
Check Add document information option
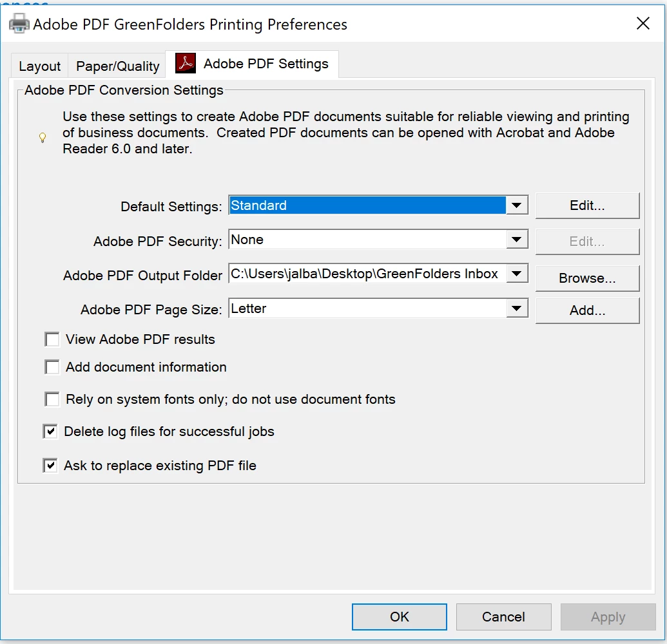tap(52, 367)
